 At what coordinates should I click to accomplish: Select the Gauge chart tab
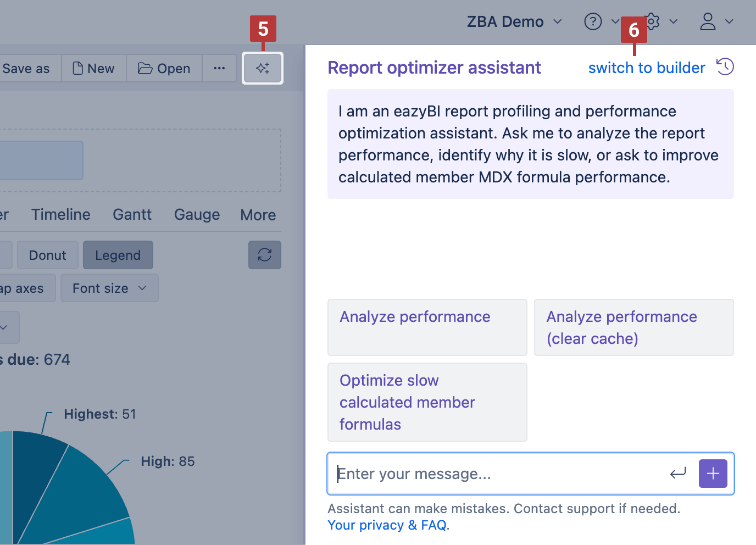point(197,214)
